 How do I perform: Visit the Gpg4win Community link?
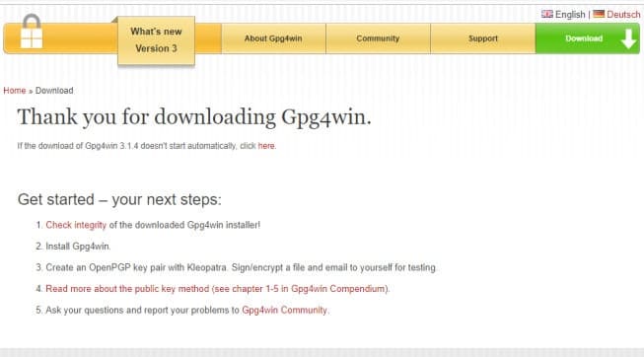pyautogui.click(x=284, y=311)
